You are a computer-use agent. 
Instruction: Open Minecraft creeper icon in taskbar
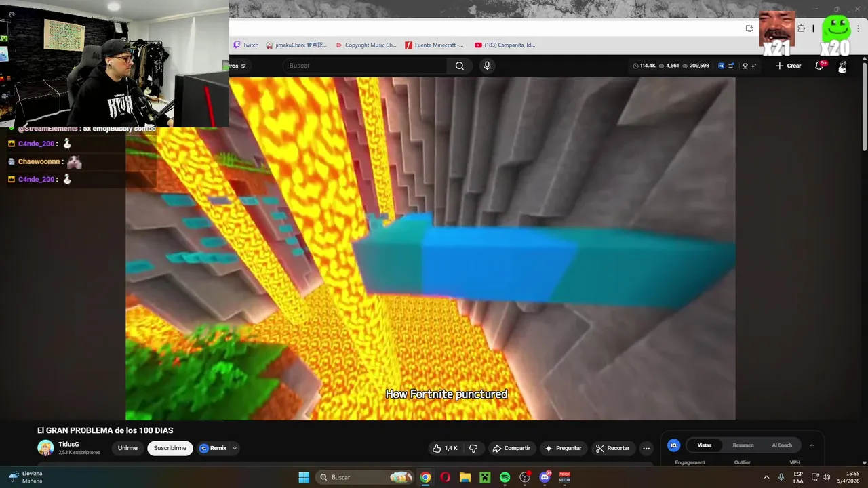tap(485, 477)
